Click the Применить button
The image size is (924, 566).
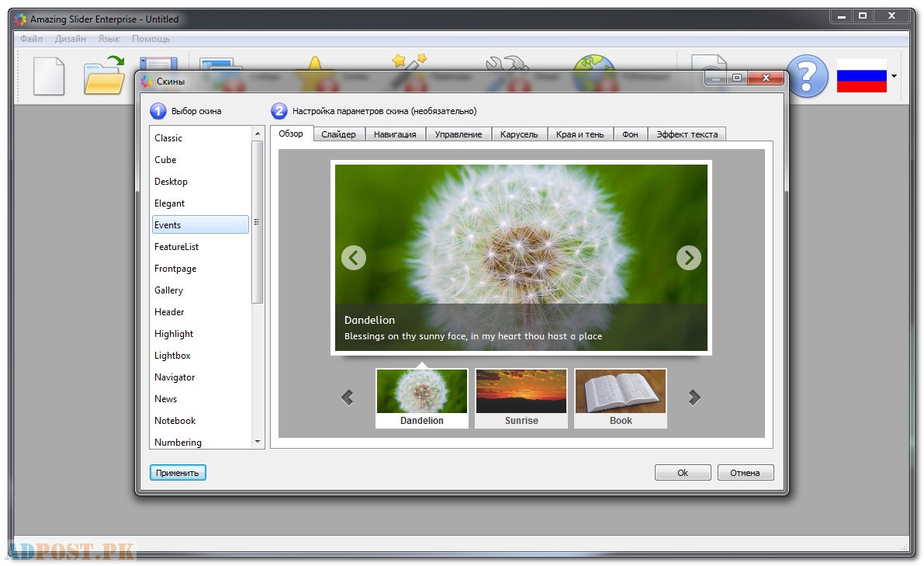[x=178, y=473]
